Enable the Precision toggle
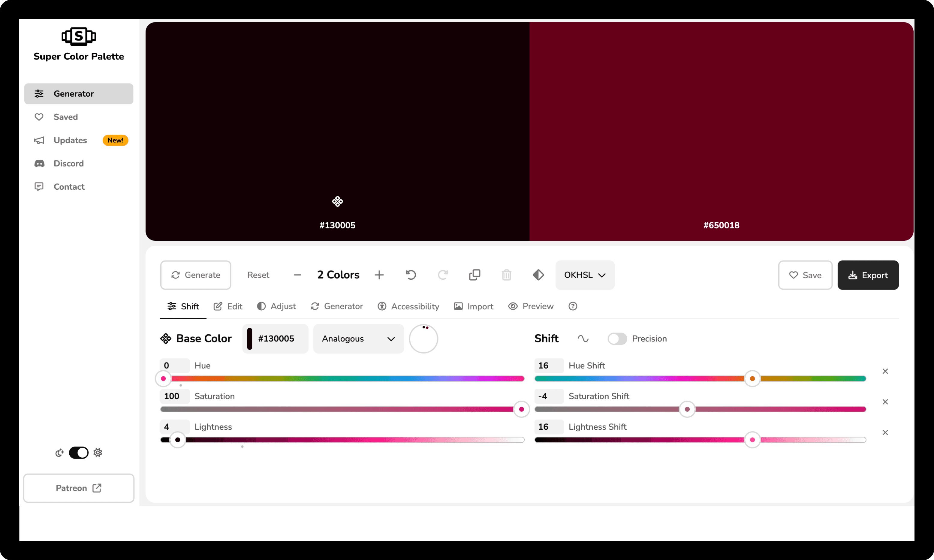The image size is (934, 560). click(x=617, y=339)
